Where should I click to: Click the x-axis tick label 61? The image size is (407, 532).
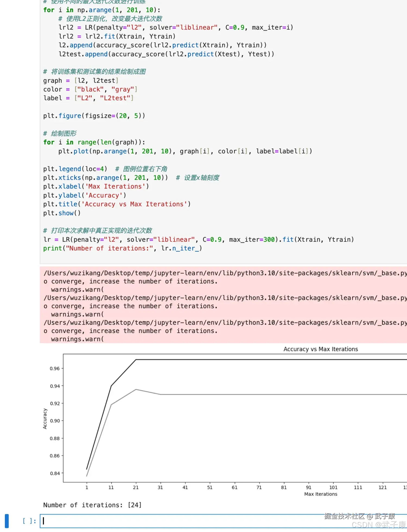pos(234,487)
